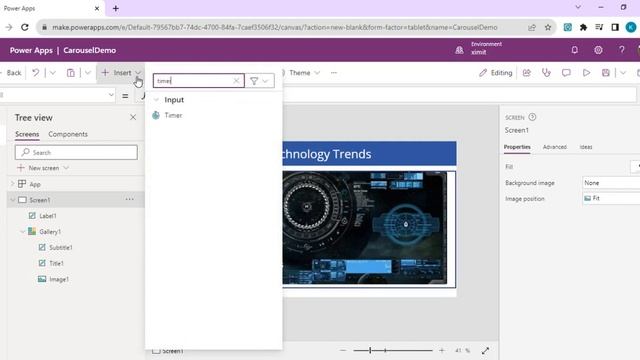Select the Timer control from results
This screenshot has width=640, height=360.
tap(173, 116)
